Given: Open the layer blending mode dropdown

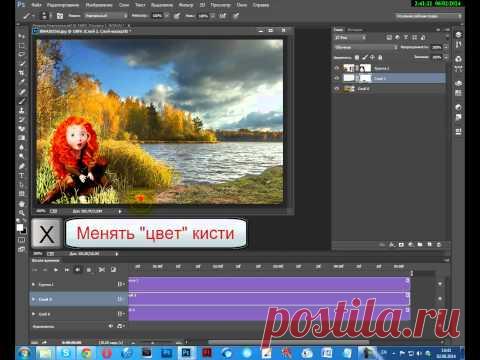Looking at the screenshot, I should 366,47.
